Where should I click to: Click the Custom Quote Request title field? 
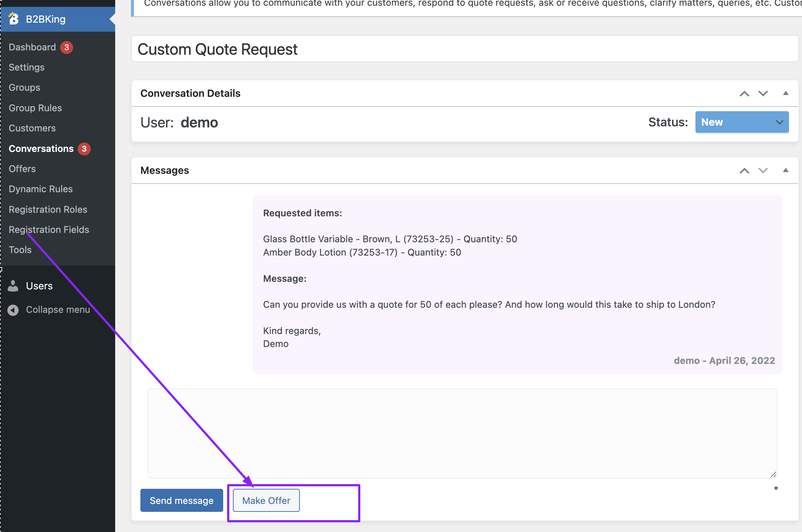tap(465, 49)
